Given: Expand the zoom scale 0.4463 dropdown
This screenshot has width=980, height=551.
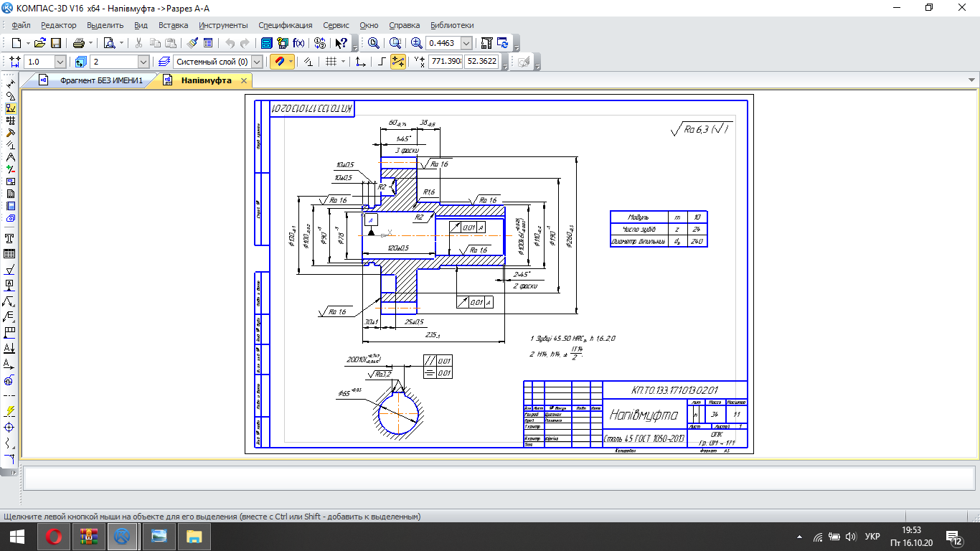Looking at the screenshot, I should tap(466, 43).
